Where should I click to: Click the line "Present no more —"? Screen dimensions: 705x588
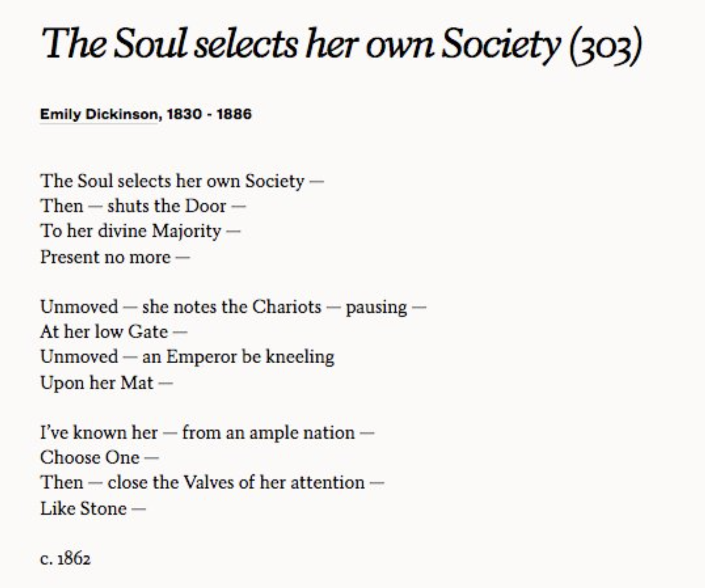pos(114,257)
